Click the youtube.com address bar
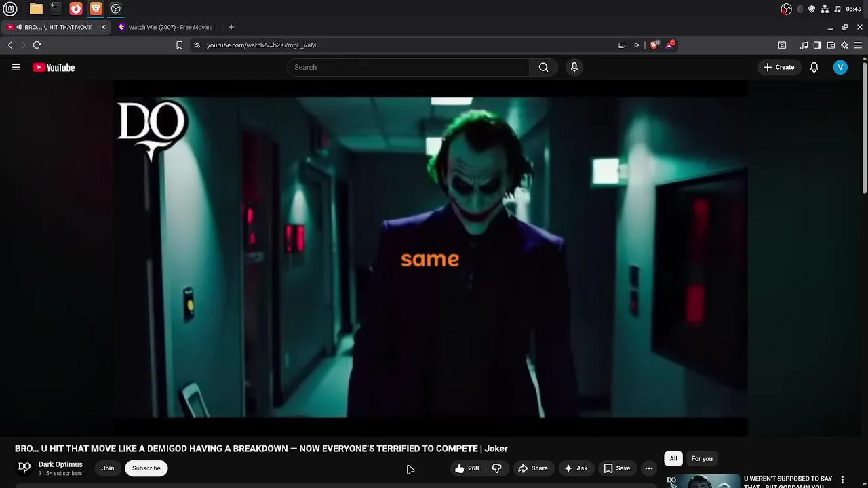Image resolution: width=868 pixels, height=488 pixels. coord(407,45)
